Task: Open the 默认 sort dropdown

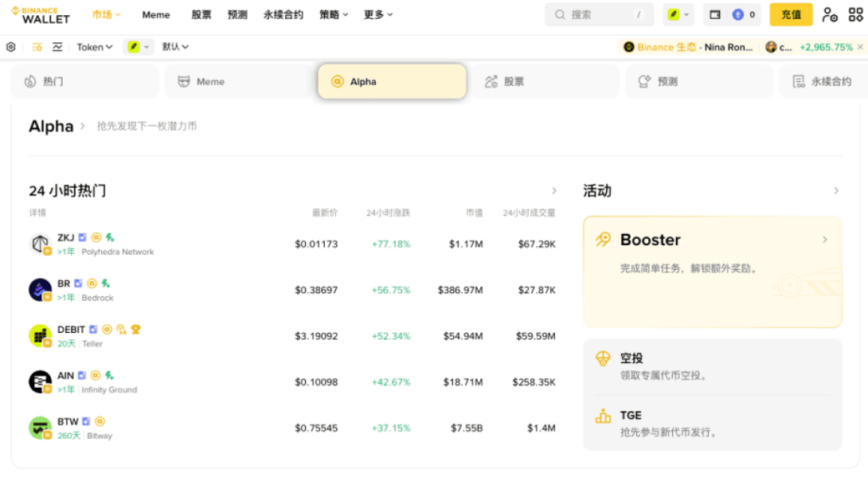Action: pyautogui.click(x=175, y=47)
